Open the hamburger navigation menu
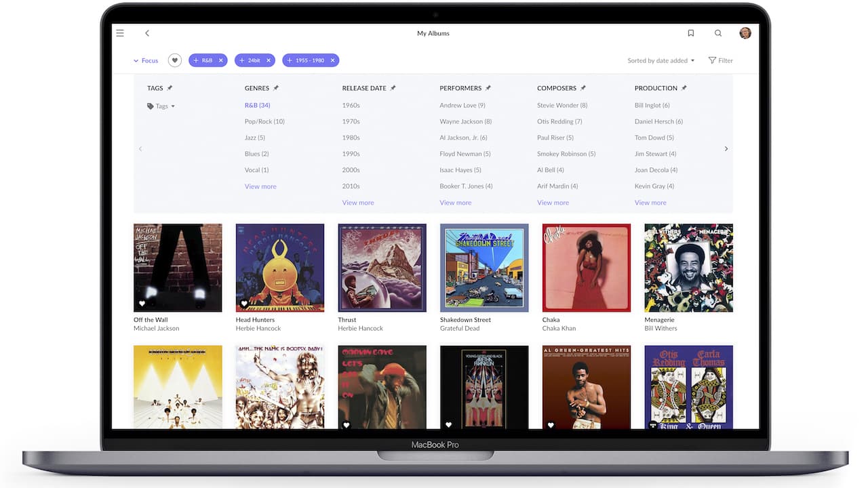 click(x=120, y=33)
